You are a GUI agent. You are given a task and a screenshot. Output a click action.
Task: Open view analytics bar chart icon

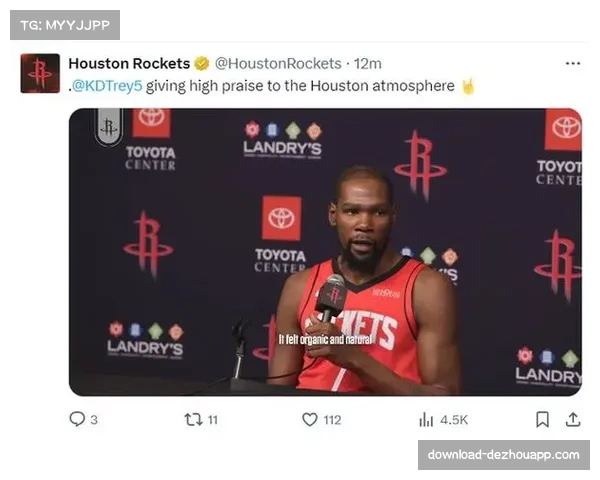point(426,420)
